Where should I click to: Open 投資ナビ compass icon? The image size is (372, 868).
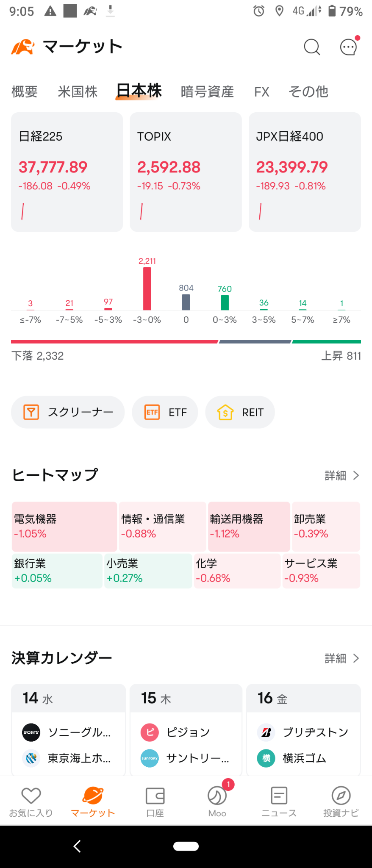341,801
